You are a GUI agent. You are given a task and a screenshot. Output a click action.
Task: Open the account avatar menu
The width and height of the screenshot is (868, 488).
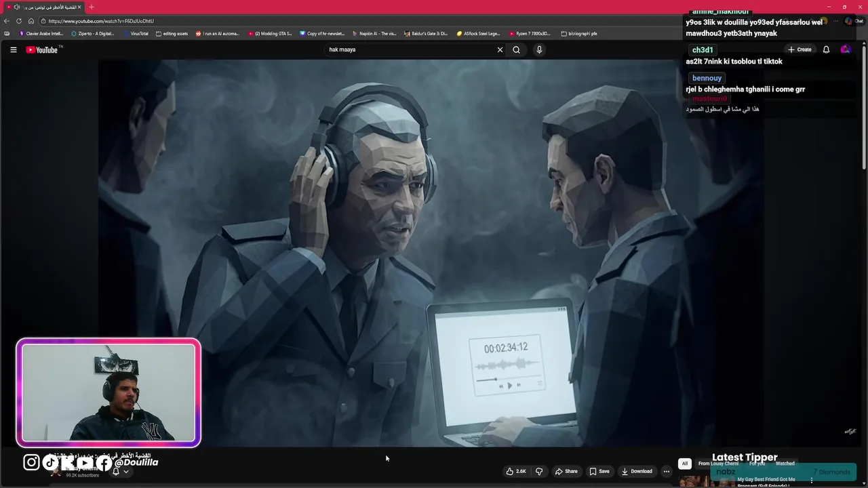(x=845, y=49)
